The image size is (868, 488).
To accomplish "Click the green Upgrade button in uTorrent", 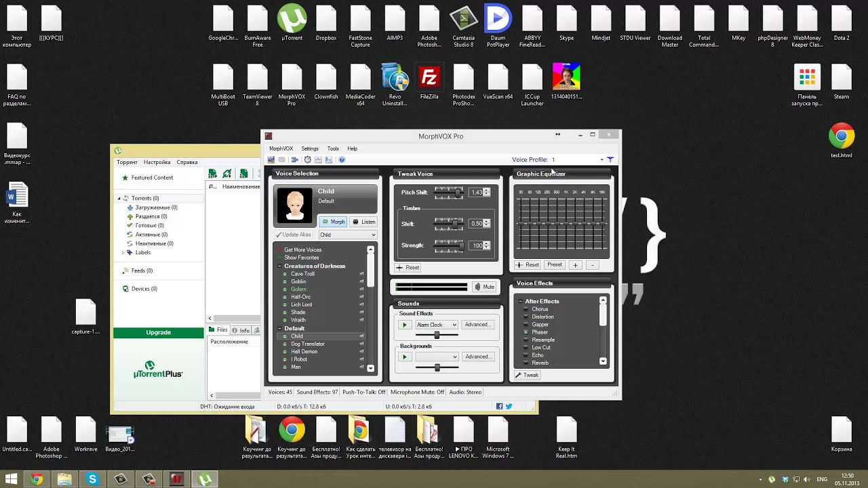I will (x=159, y=332).
